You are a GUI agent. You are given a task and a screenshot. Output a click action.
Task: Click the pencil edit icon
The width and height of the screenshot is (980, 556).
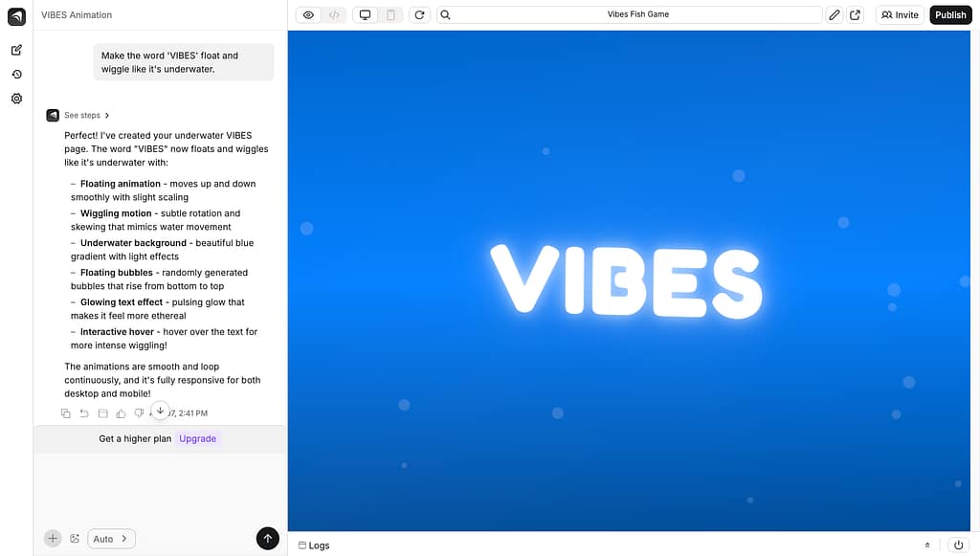(835, 15)
